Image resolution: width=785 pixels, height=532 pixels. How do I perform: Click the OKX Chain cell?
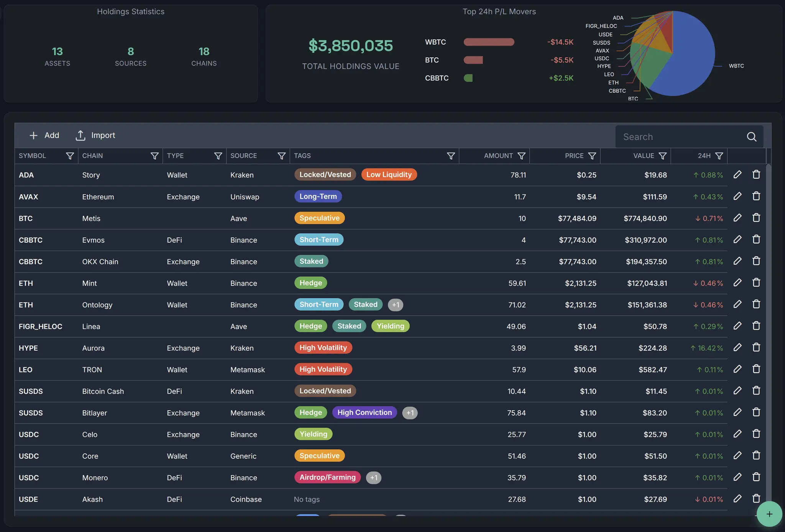[x=100, y=262]
